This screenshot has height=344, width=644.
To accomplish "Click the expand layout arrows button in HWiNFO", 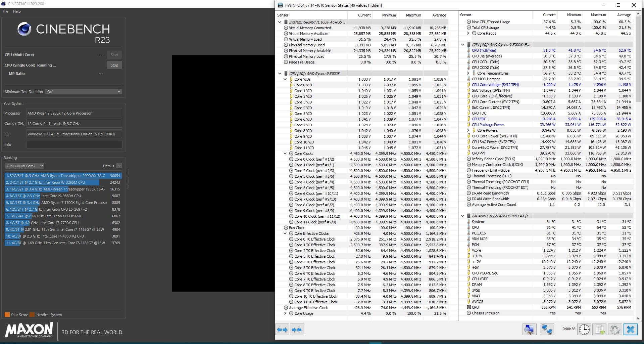I will [282, 330].
